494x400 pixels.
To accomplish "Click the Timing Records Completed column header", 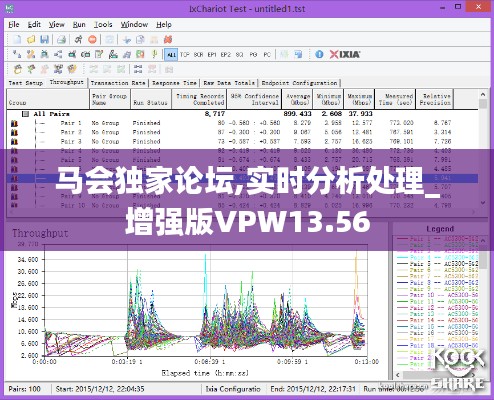I will pyautogui.click(x=199, y=99).
